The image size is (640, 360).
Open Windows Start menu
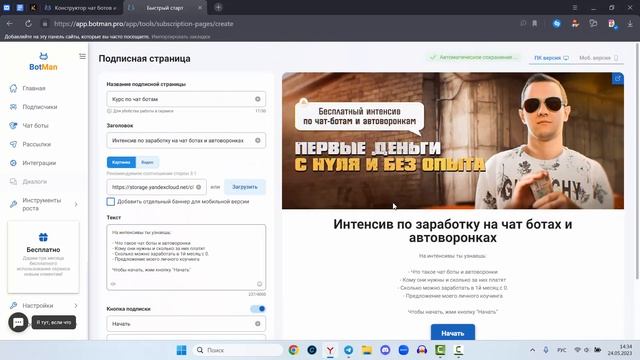click(182, 350)
